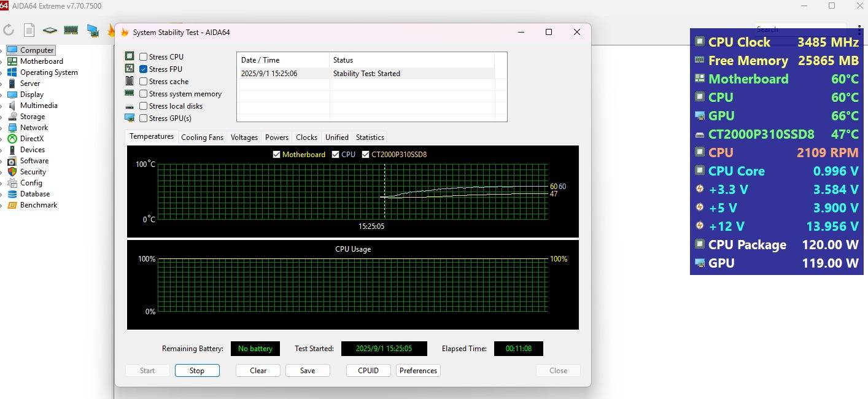Uncheck the Stress FPU checkbox

pos(143,69)
